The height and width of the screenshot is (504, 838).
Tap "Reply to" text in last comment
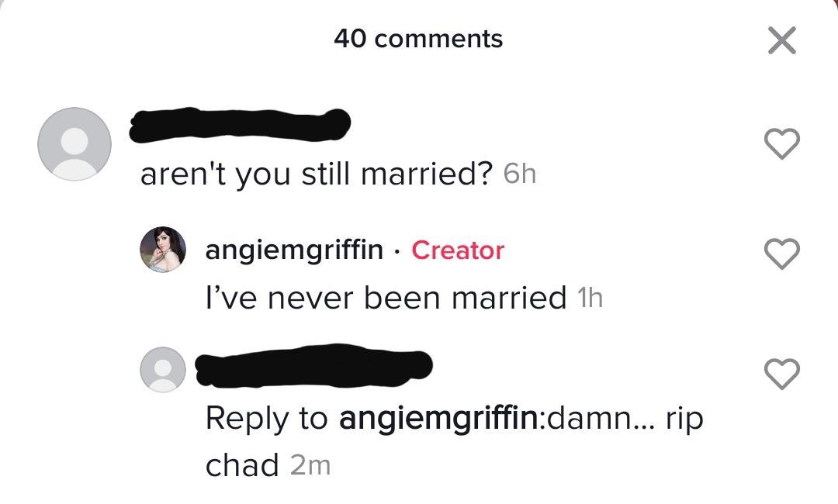tap(267, 419)
